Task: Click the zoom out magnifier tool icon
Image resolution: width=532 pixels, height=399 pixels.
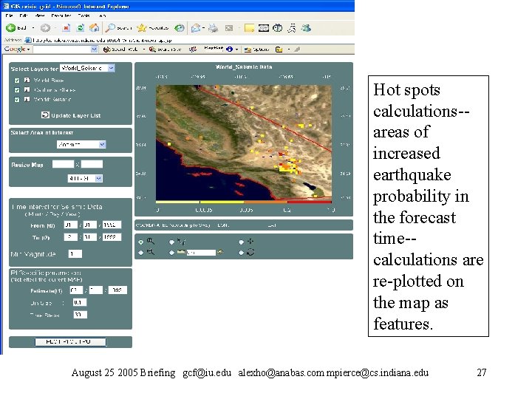Action: tap(151, 252)
